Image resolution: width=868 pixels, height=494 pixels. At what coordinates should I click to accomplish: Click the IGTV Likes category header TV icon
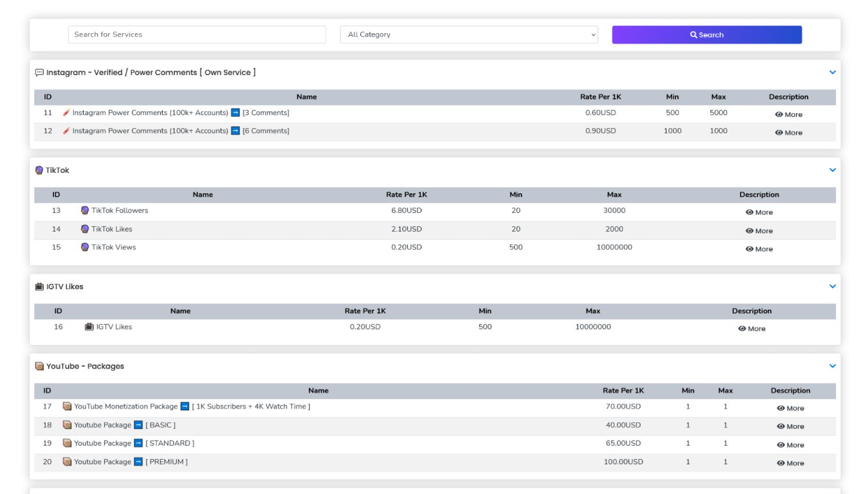(40, 287)
